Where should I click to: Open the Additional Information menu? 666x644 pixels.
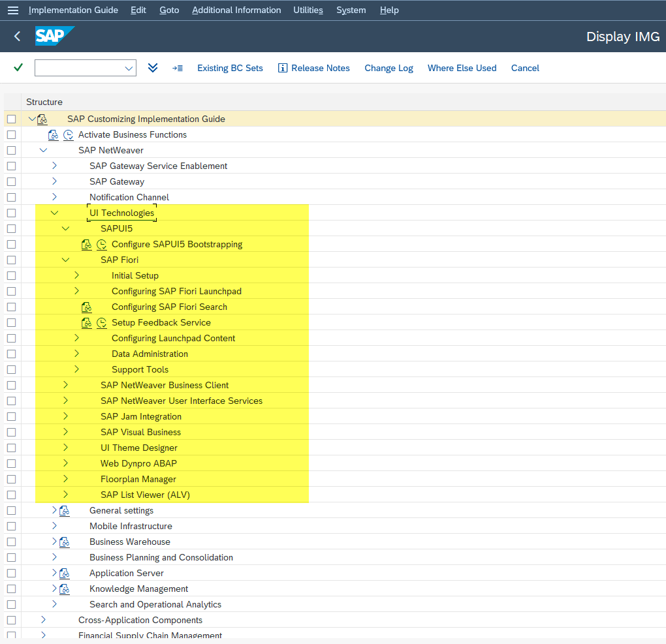point(236,10)
